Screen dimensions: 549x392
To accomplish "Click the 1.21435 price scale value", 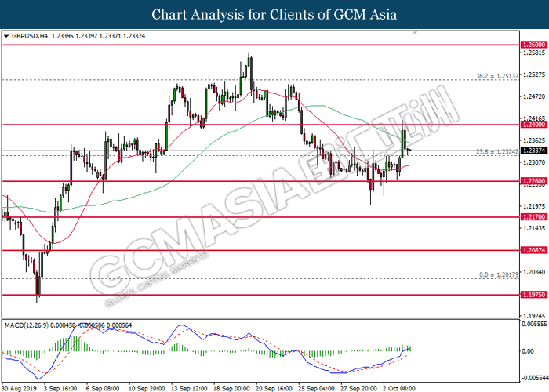I will pyautogui.click(x=534, y=228).
